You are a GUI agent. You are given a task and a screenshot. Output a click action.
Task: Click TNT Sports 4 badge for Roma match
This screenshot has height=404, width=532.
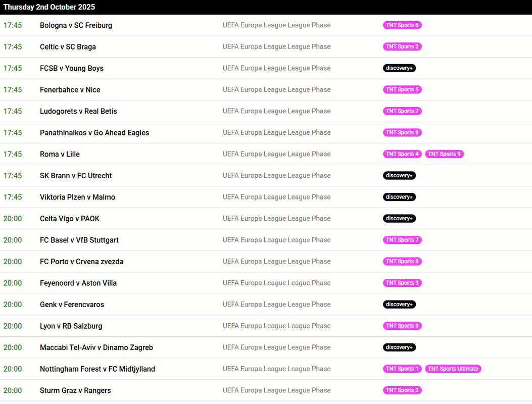tap(402, 154)
